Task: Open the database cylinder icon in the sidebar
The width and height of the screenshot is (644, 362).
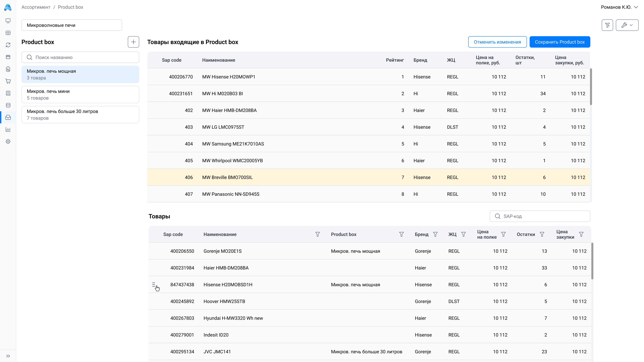Action: coord(8,105)
